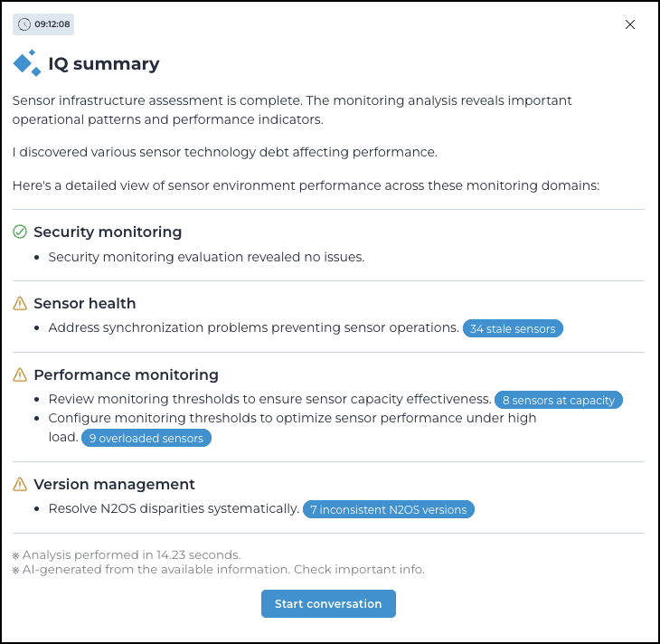Click the clock icon in the timestamp badge
Screen dimensions: 660x644
[x=24, y=24]
